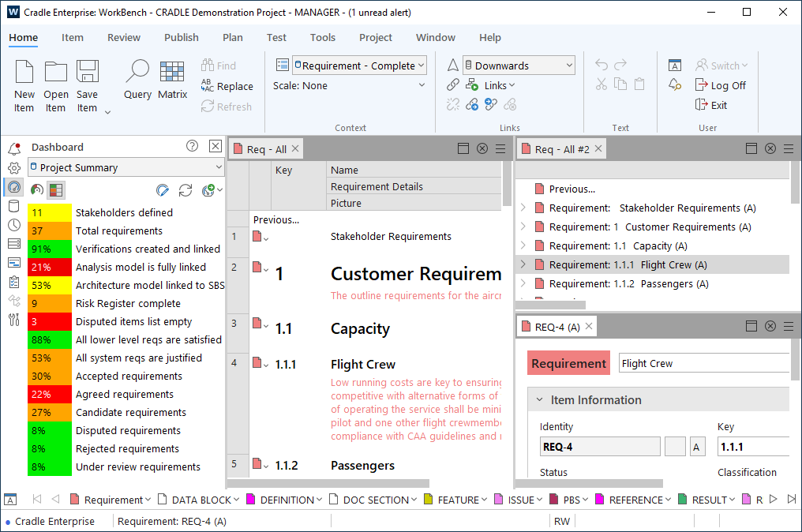Screen dimensions: 802x532
Task: Open the Query tool
Action: pyautogui.click(x=137, y=79)
